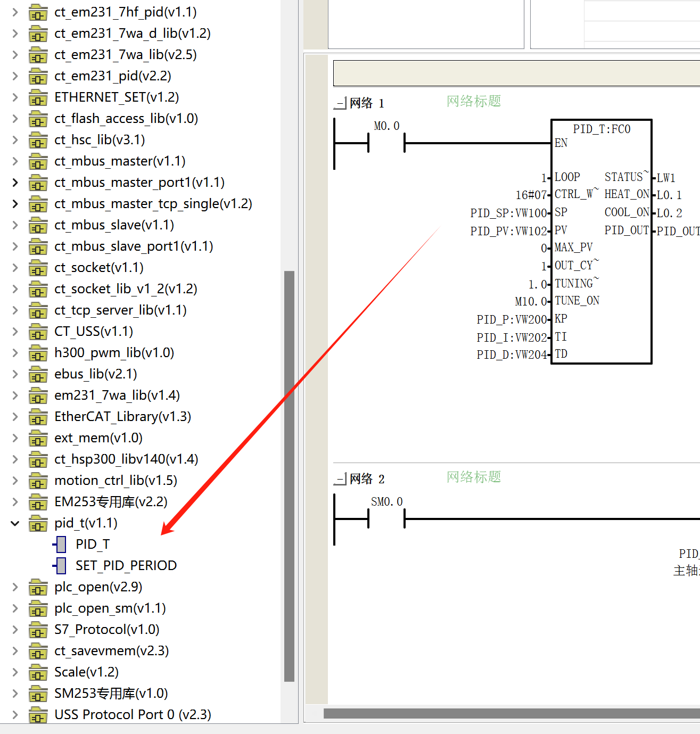Image resolution: width=700 pixels, height=734 pixels.
Task: Click the M0.0 contact in network 1
Action: click(x=386, y=143)
